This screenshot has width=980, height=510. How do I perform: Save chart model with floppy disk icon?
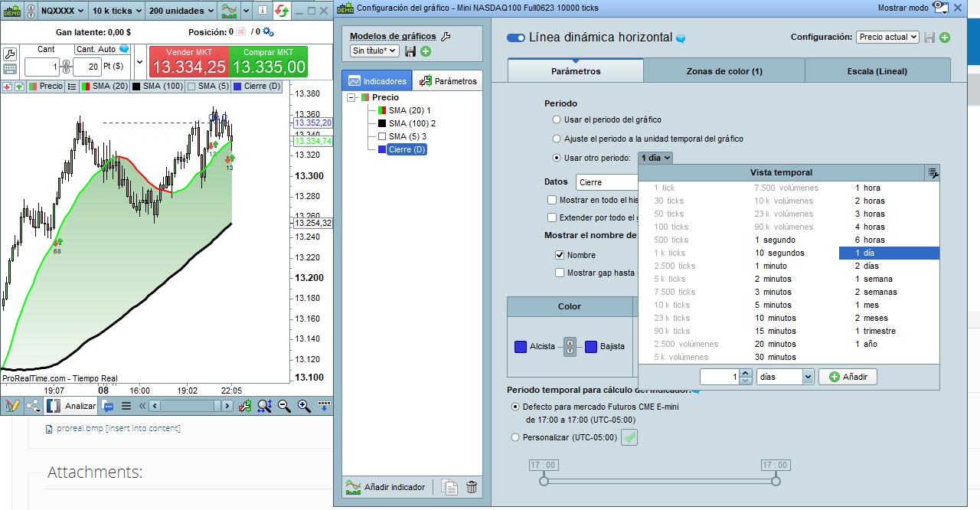point(410,51)
